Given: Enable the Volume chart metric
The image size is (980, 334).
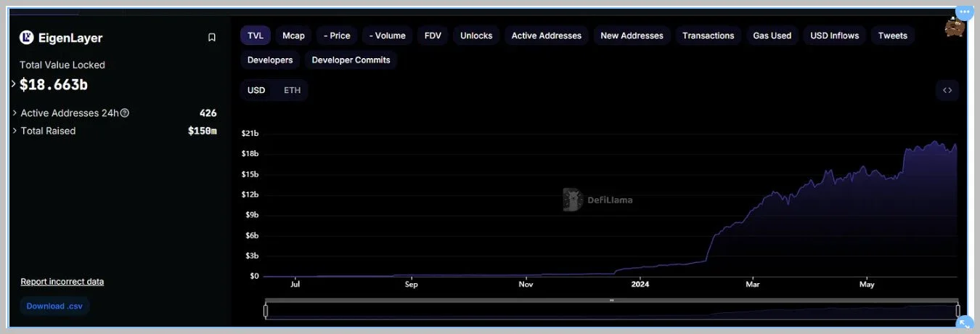Looking at the screenshot, I should [x=387, y=36].
